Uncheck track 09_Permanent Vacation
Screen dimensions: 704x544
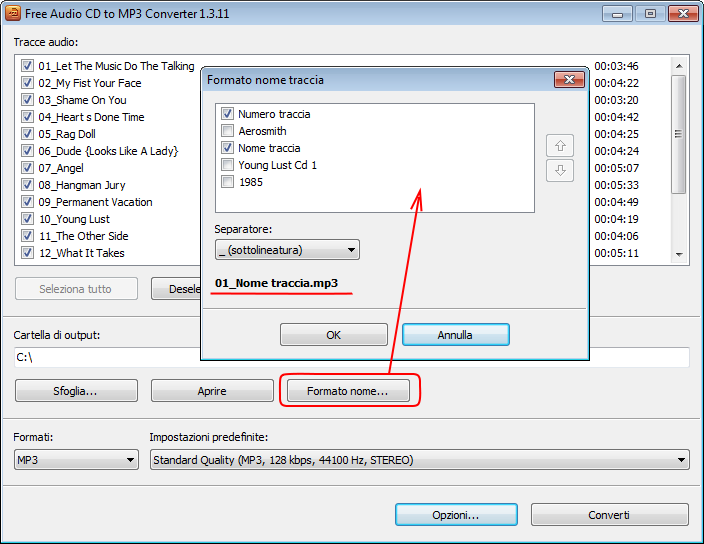click(27, 202)
